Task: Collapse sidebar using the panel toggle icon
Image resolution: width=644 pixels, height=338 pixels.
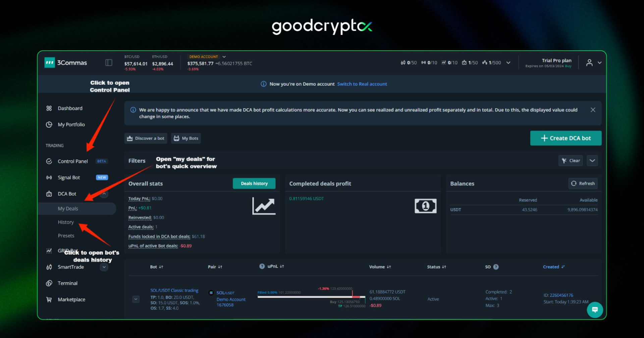Action: click(109, 63)
